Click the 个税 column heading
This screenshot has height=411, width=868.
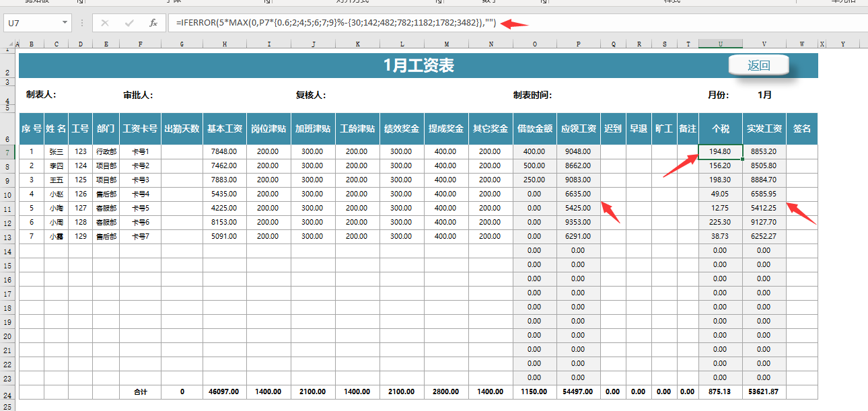(x=721, y=128)
